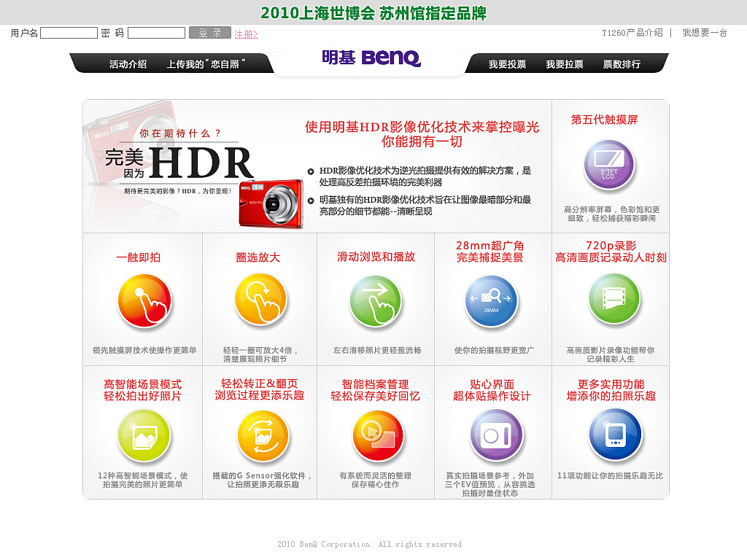Click the blue 更多实用功能 device icon

pyautogui.click(x=615, y=434)
